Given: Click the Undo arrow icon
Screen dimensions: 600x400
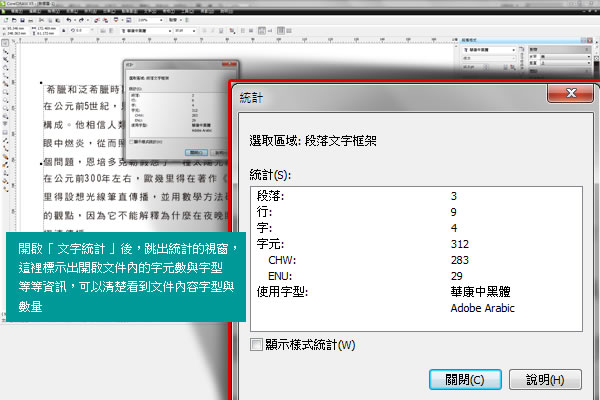Looking at the screenshot, I should click(x=68, y=20).
